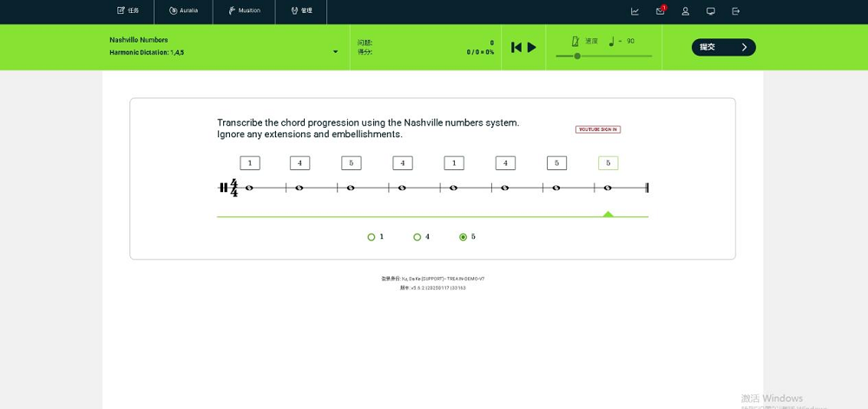Open the 任务 tasks menu
Viewport: 868px width, 409px height.
point(128,10)
